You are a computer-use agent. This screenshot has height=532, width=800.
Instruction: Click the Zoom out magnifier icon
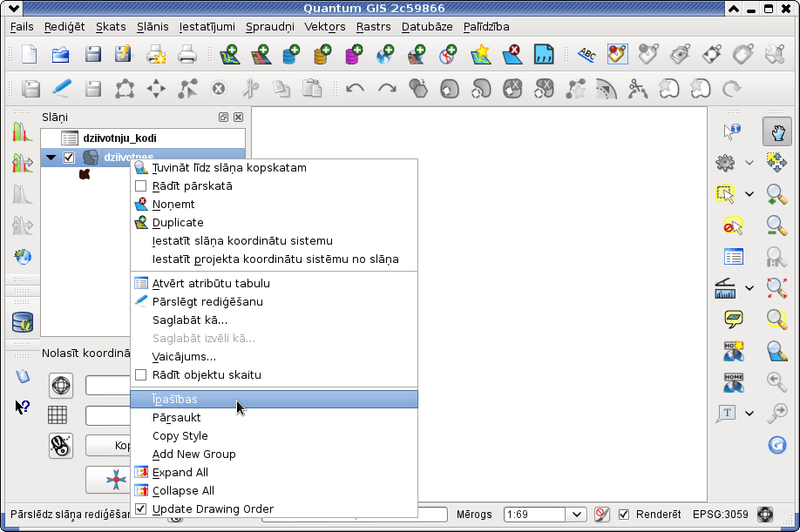776,226
